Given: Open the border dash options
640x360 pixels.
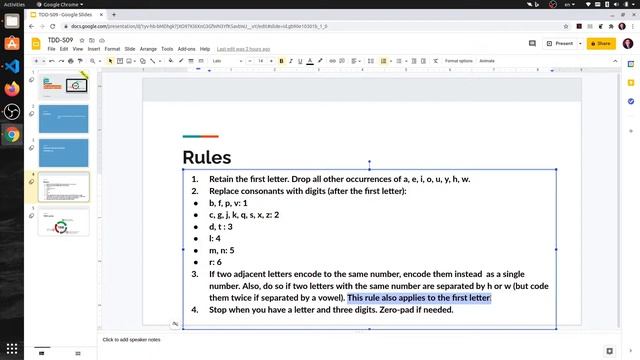Looking at the screenshot, I should coord(201,61).
